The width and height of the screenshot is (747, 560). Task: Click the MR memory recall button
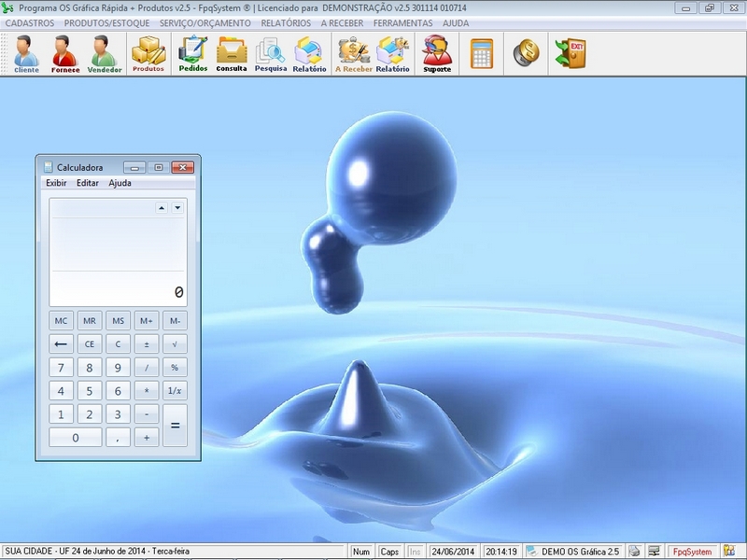point(90,320)
